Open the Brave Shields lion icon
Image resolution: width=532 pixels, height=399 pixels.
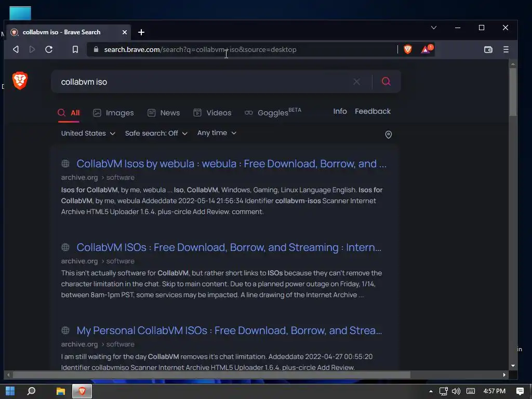407,49
